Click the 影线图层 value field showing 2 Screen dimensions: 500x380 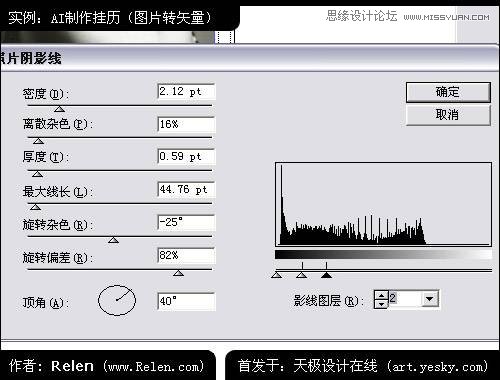coord(405,299)
